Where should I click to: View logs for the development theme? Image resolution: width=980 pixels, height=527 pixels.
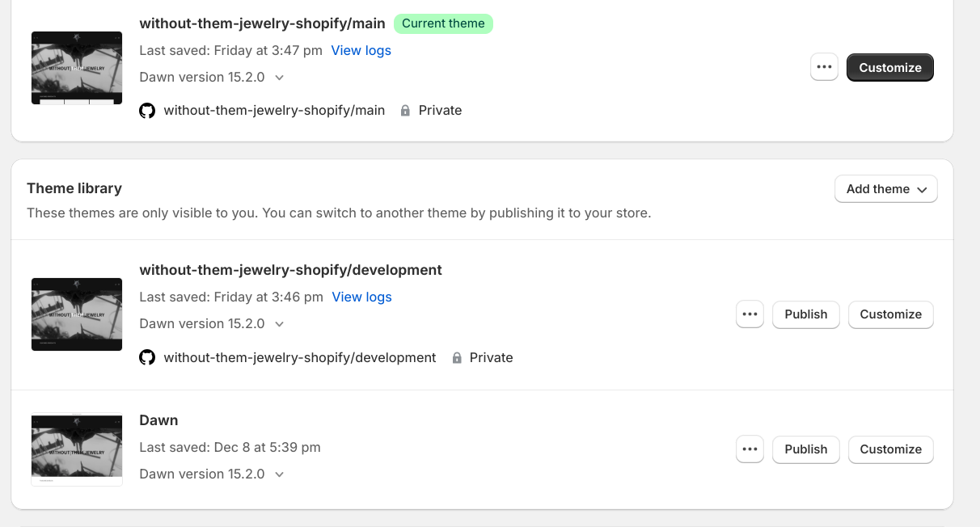pyautogui.click(x=361, y=297)
